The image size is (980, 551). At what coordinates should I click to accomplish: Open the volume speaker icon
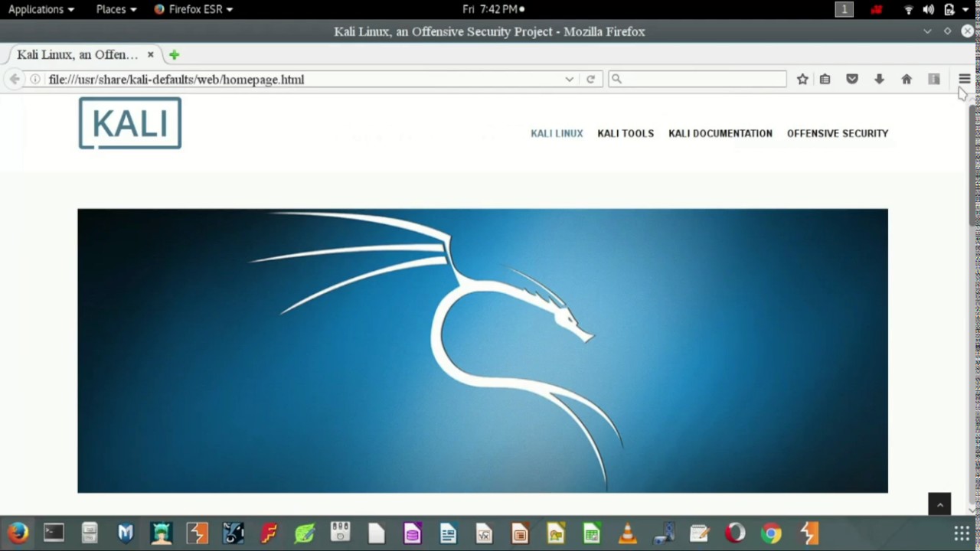pos(929,9)
